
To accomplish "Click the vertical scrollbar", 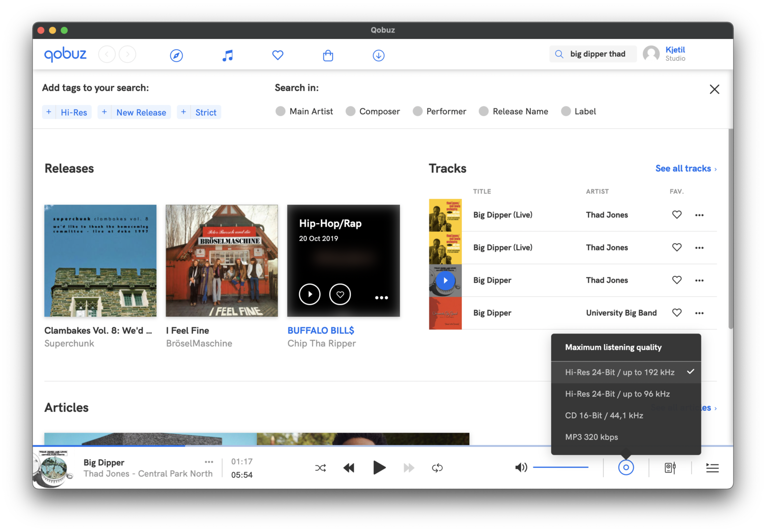I will click(731, 229).
